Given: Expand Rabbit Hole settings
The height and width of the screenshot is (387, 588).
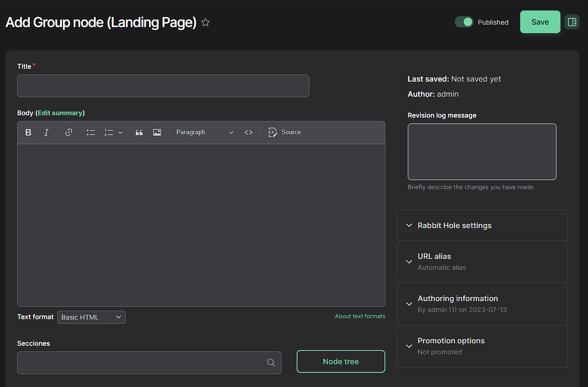Looking at the screenshot, I should click(454, 225).
